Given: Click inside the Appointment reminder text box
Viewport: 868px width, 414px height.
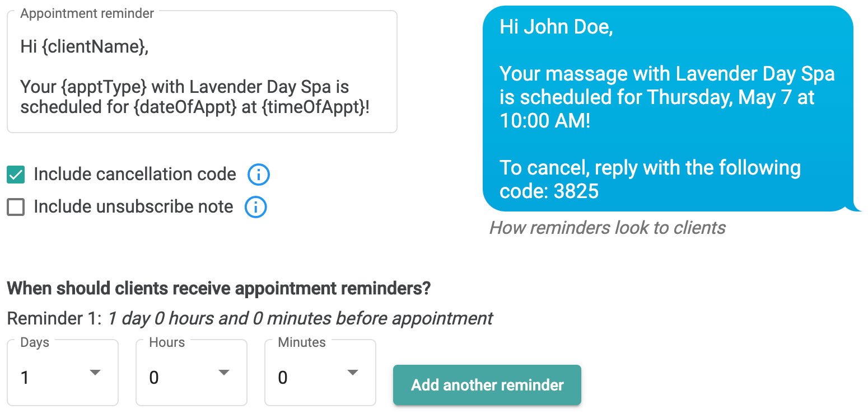Looking at the screenshot, I should (202, 73).
